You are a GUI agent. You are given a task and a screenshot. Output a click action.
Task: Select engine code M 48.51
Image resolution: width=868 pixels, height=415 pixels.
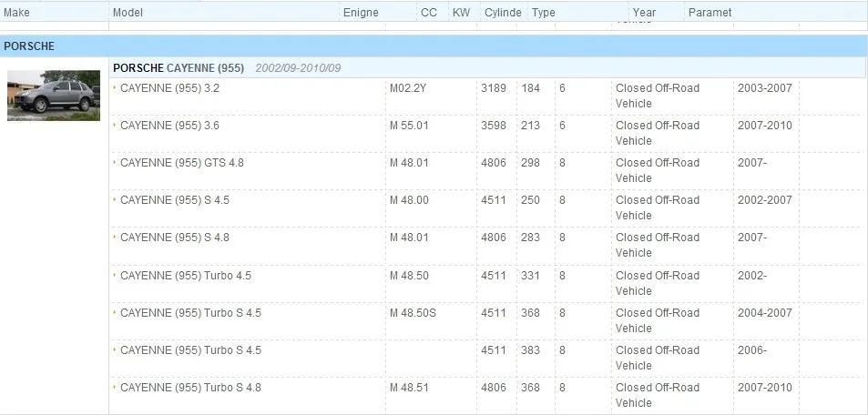(409, 388)
